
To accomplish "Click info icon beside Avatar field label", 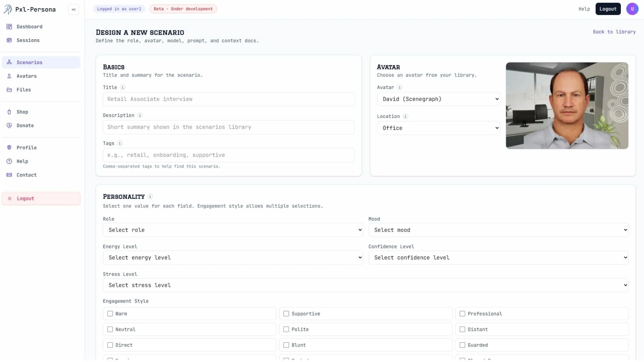I will [x=399, y=87].
